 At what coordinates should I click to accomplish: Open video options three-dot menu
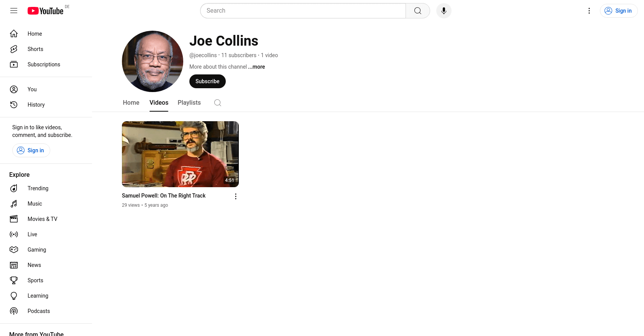pos(235,196)
